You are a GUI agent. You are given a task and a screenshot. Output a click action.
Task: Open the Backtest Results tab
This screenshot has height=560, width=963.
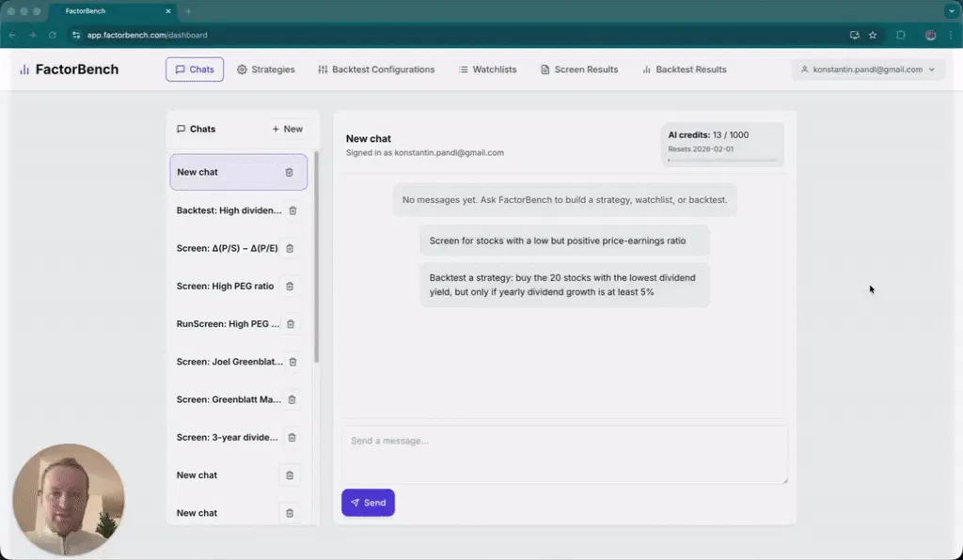[685, 70]
